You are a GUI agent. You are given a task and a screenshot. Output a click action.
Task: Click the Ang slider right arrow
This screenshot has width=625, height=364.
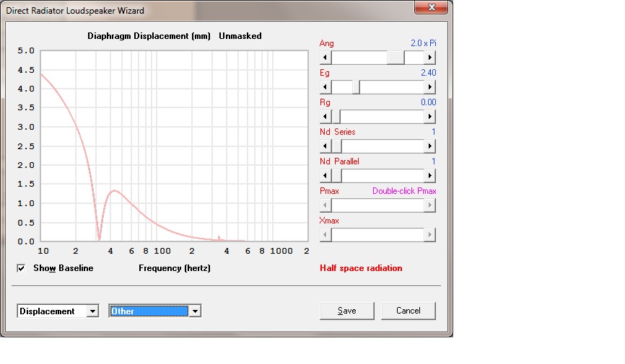pyautogui.click(x=429, y=58)
